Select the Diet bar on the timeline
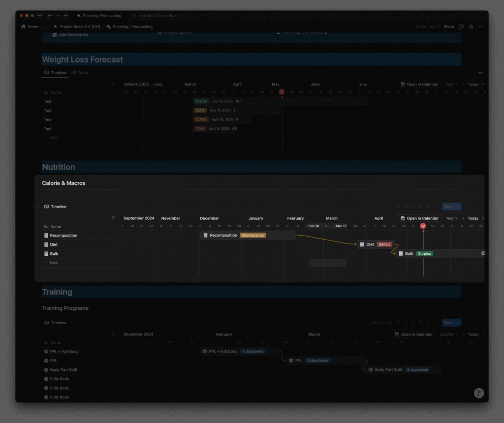504x423 pixels. click(x=370, y=244)
